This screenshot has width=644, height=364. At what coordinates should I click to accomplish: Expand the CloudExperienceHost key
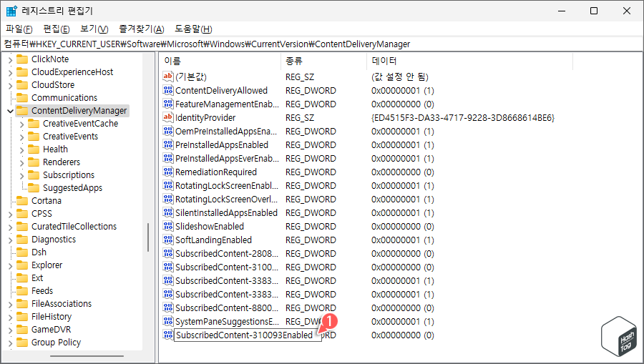pyautogui.click(x=10, y=72)
